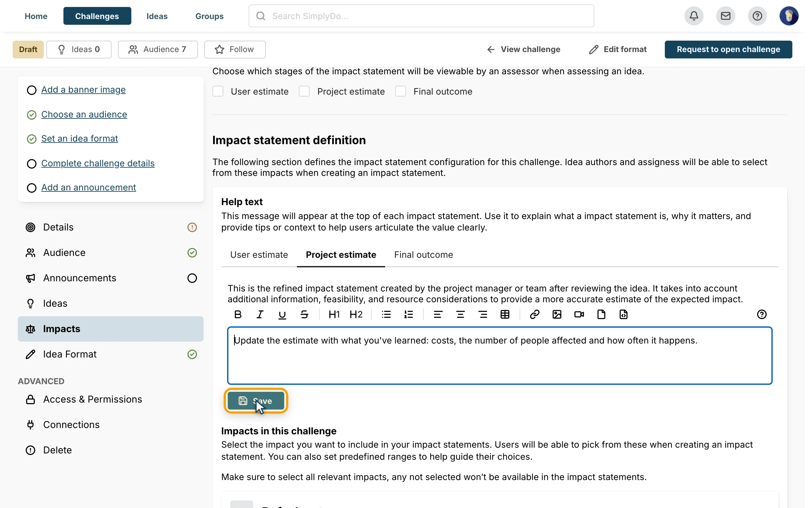Insert a table into the editor
Screen dimensions: 812x508
(505, 314)
